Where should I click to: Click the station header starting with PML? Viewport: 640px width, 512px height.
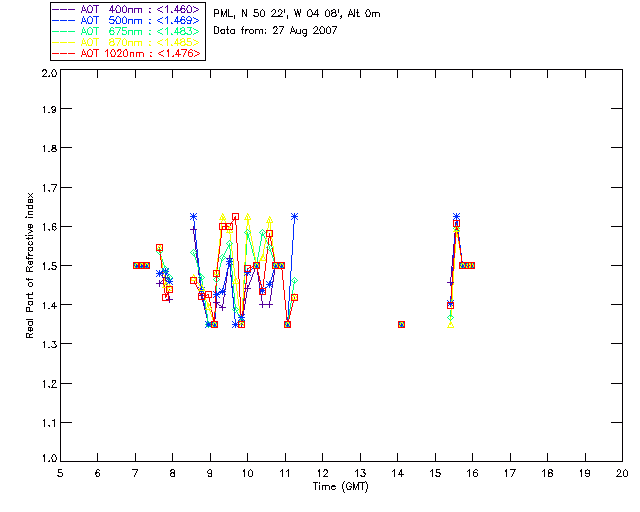click(297, 14)
